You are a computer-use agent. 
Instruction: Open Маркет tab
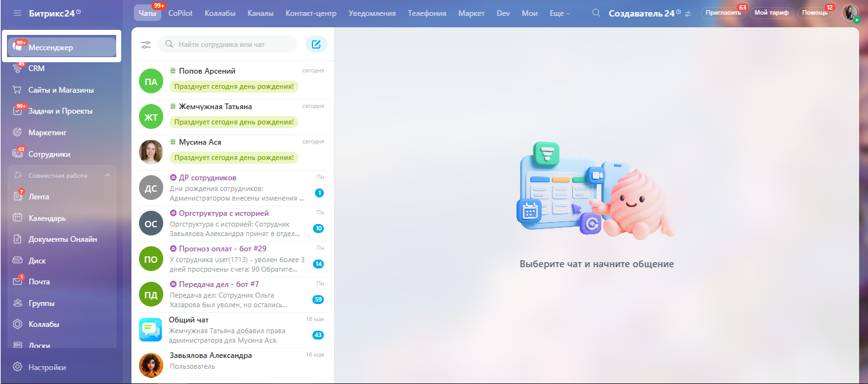(x=471, y=13)
